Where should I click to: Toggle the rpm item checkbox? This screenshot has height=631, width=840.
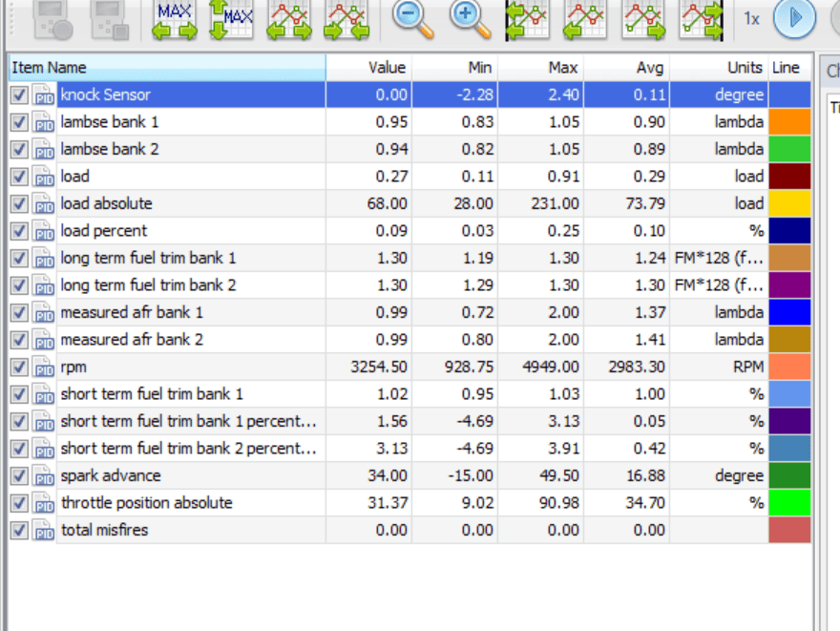pyautogui.click(x=19, y=368)
